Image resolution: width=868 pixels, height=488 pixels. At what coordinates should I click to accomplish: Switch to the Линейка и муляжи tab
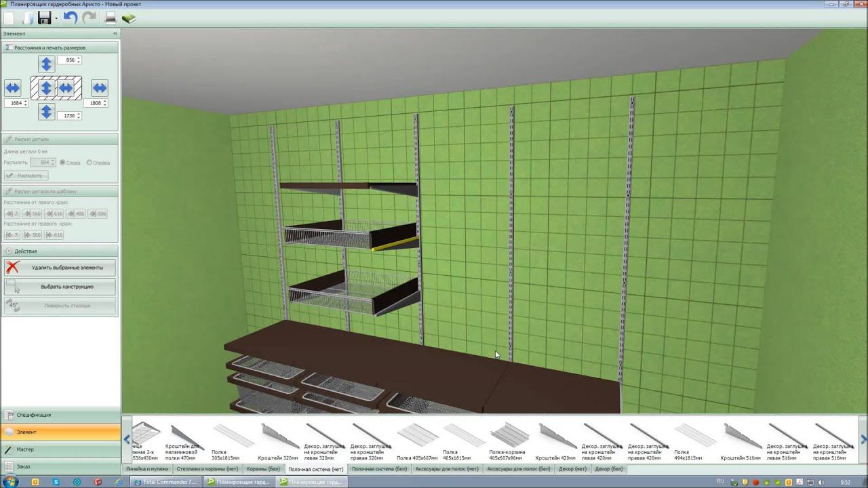pyautogui.click(x=147, y=469)
